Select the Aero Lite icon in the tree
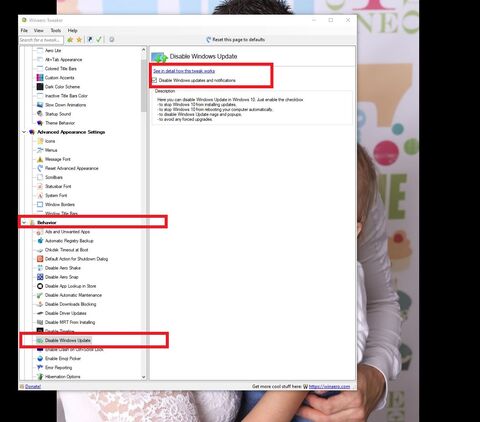Viewport: 480px width, 422px height. [40, 50]
